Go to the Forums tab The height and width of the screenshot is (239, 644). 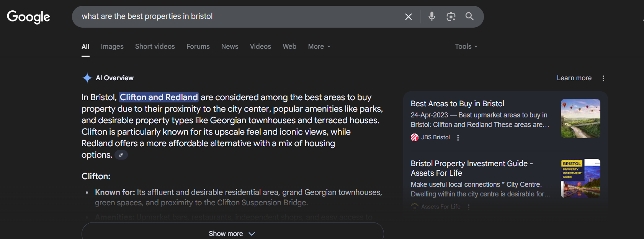tap(198, 46)
